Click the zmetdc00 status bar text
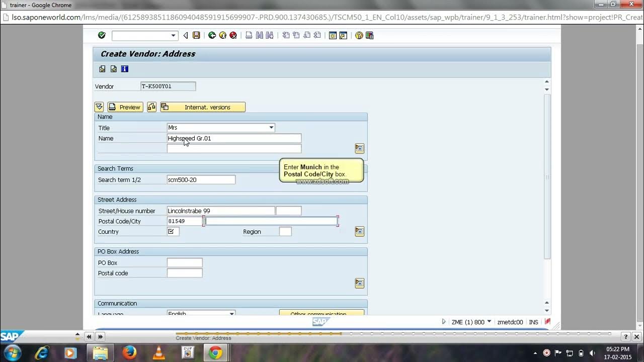Viewport: 644px width, 362px height. coord(510,322)
